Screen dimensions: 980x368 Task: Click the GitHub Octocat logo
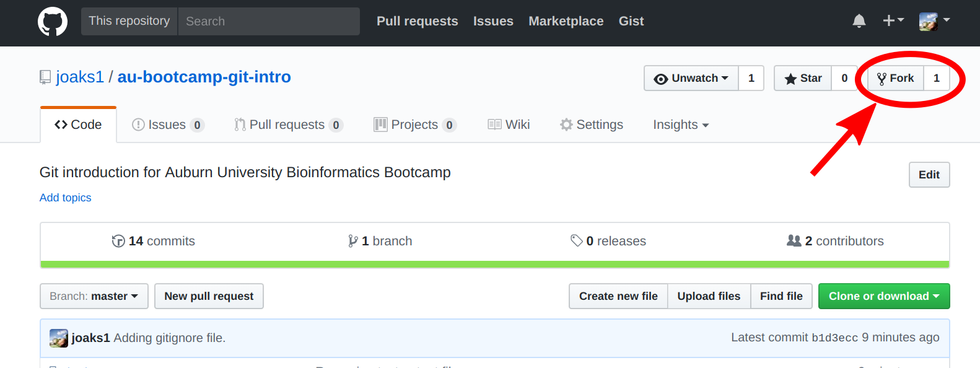53,22
